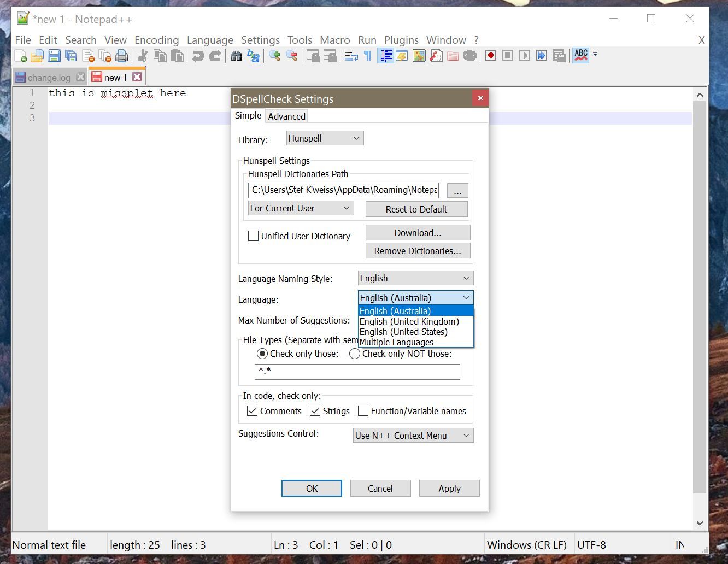This screenshot has width=728, height=564.
Task: Click the Stop Recording macro icon
Action: point(508,56)
